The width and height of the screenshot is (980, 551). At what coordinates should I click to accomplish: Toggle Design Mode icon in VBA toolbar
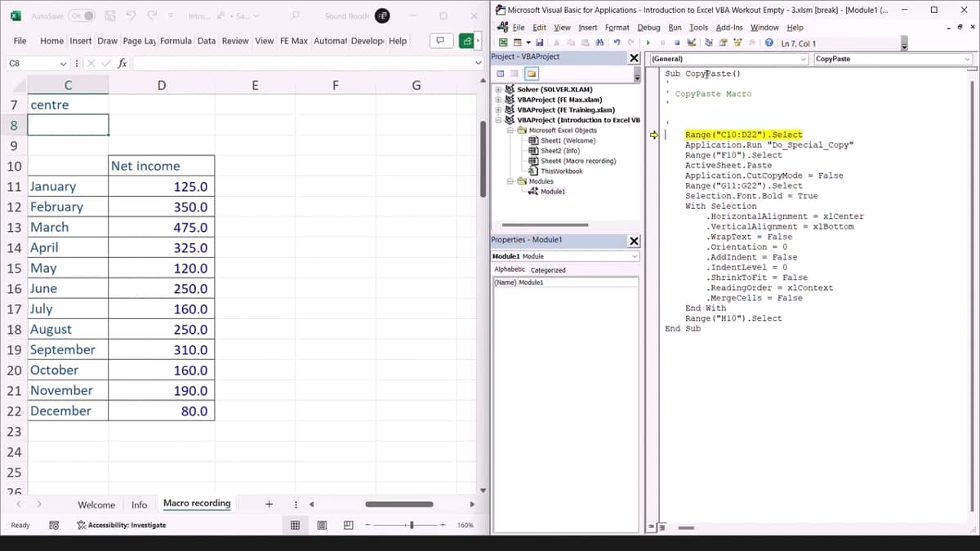pyautogui.click(x=691, y=43)
